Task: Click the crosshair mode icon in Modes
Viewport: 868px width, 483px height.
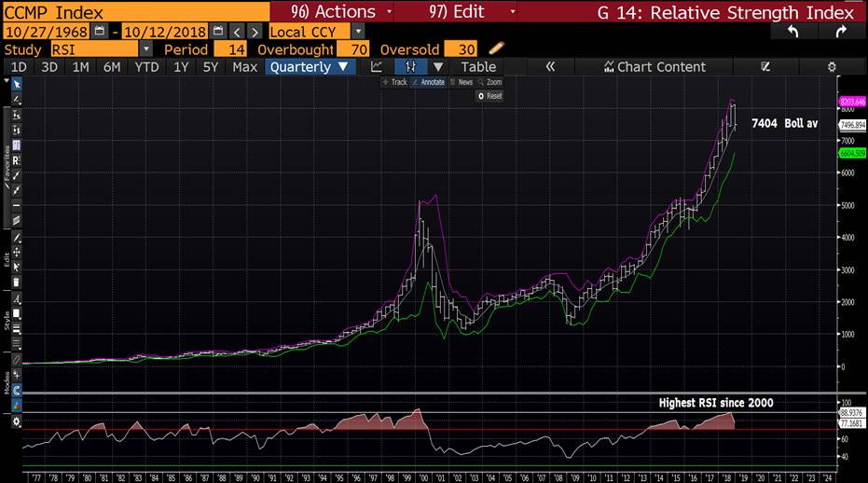Action: (17, 375)
